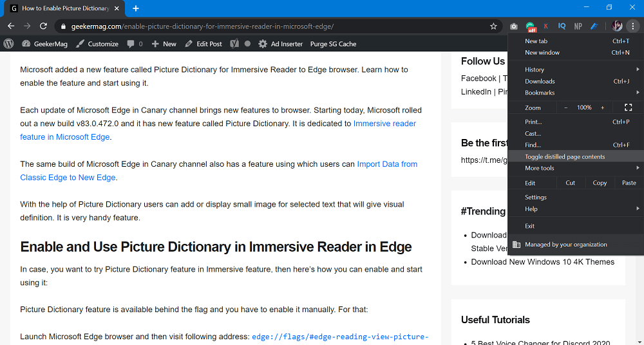Enter full screen mode from Zoom row
The height and width of the screenshot is (345, 644).
(629, 107)
